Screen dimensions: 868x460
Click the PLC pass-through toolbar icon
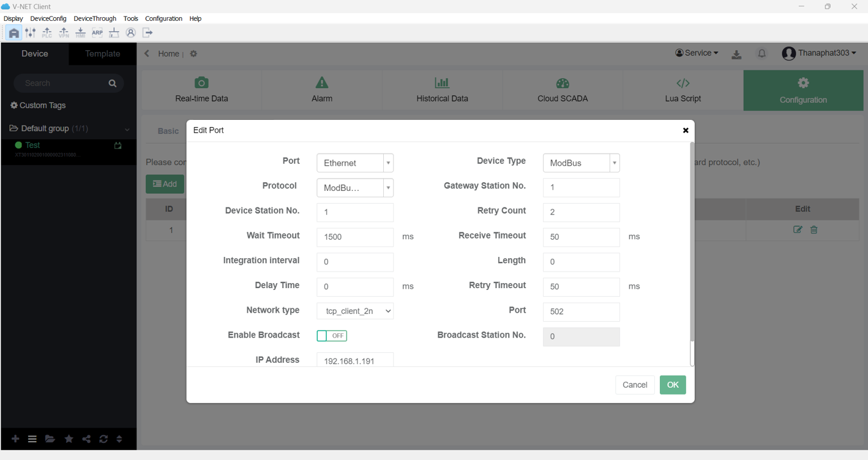[x=47, y=33]
